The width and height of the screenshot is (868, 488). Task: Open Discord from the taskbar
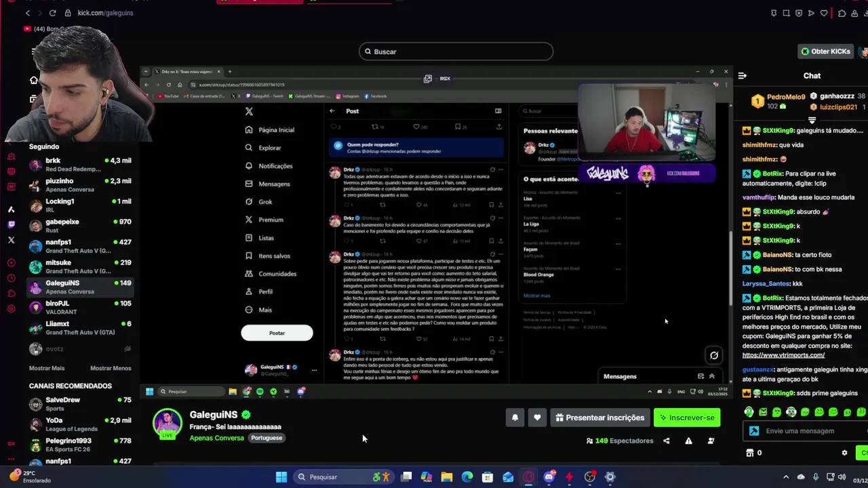tap(549, 477)
